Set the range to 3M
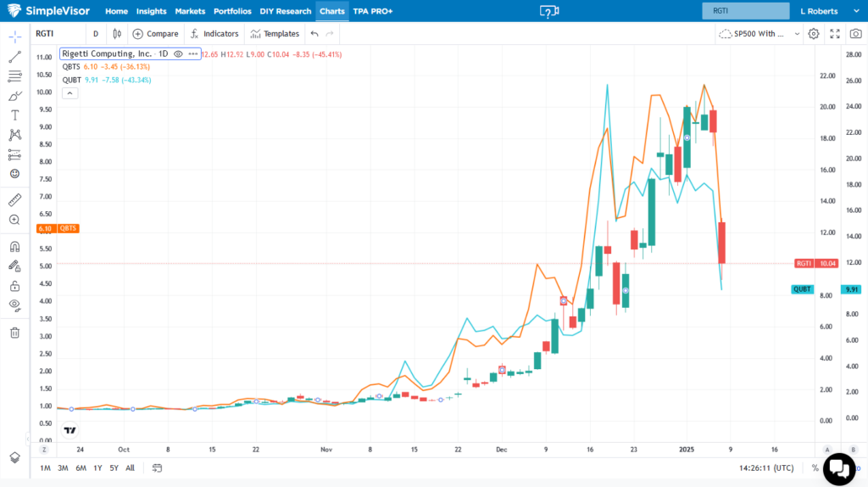 (x=63, y=468)
